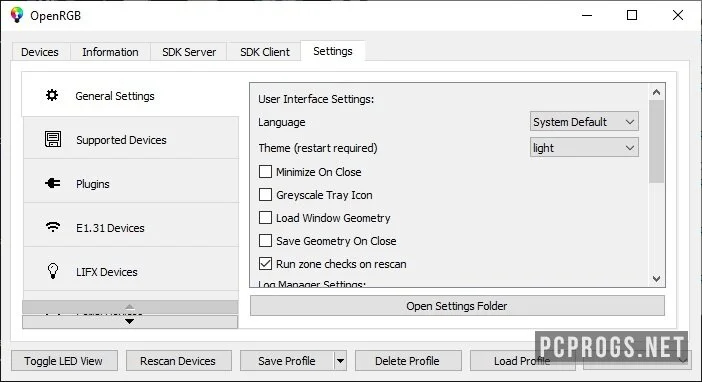The height and width of the screenshot is (382, 702).
Task: Maximize the OpenRGB window
Action: [x=632, y=15]
